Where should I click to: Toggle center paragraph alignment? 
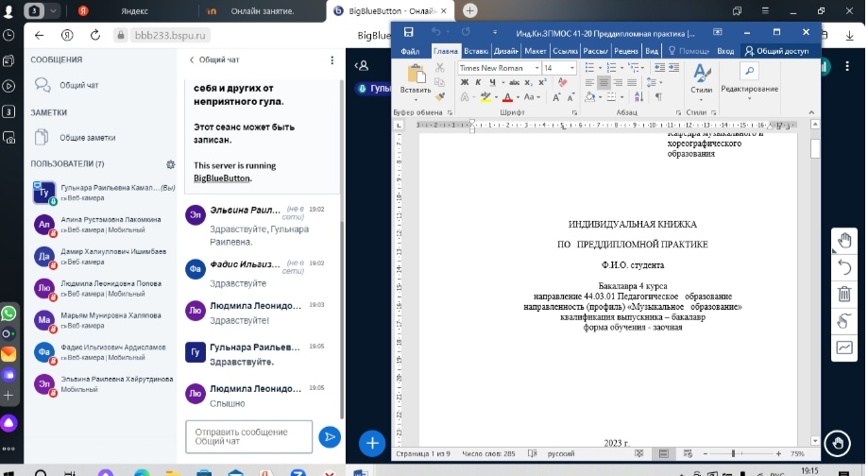click(x=603, y=82)
